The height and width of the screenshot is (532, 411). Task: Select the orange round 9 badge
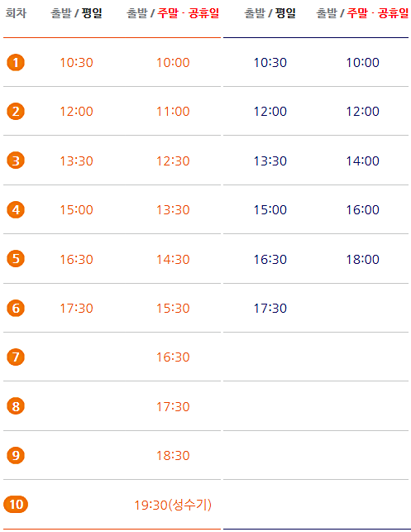[16, 455]
